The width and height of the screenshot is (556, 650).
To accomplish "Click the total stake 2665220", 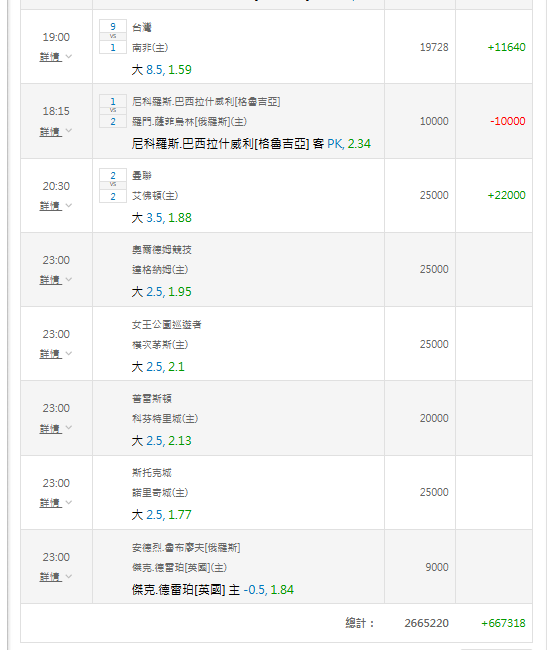I will (426, 623).
